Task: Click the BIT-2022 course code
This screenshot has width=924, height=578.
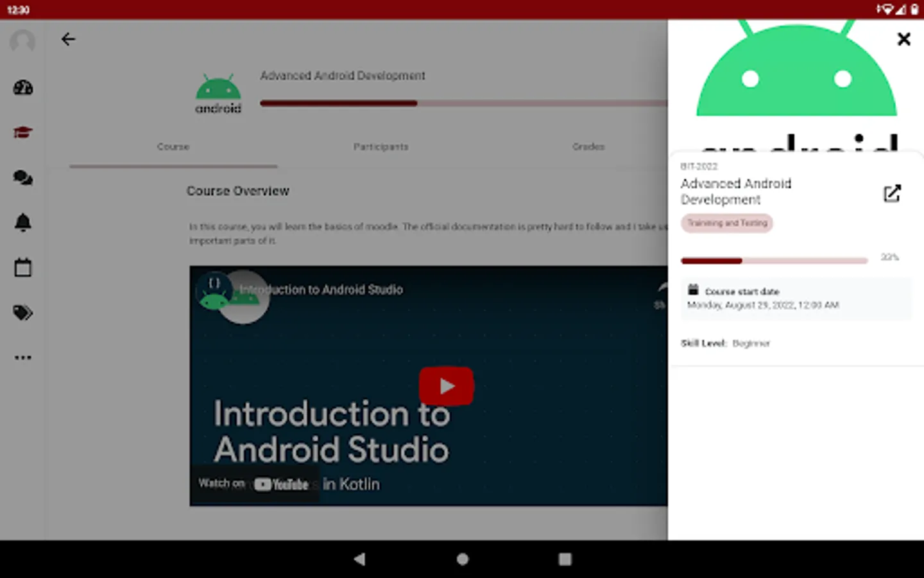Action: pos(699,166)
